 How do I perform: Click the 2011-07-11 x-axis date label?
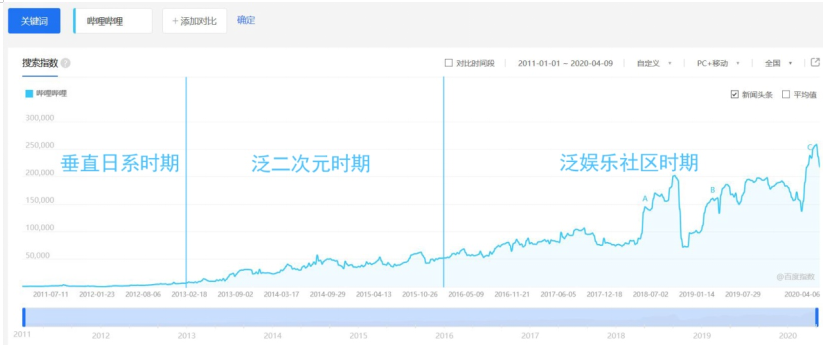coord(51,294)
